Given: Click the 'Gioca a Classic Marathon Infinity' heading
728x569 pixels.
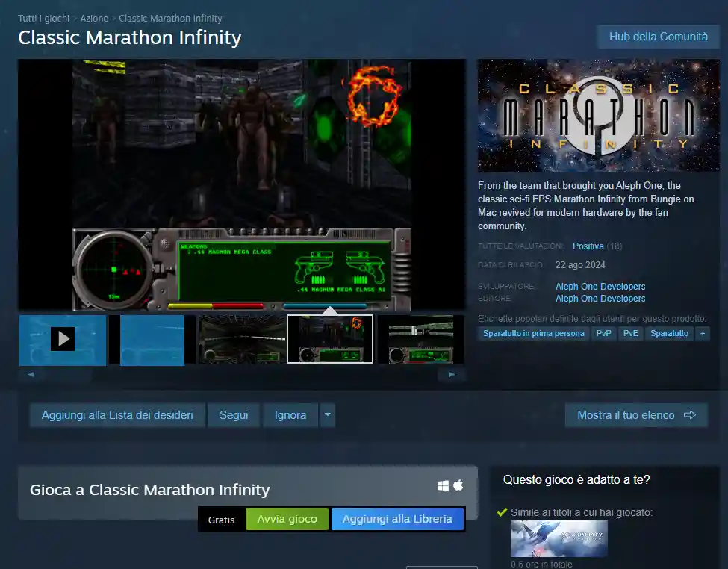Looking at the screenshot, I should (149, 490).
